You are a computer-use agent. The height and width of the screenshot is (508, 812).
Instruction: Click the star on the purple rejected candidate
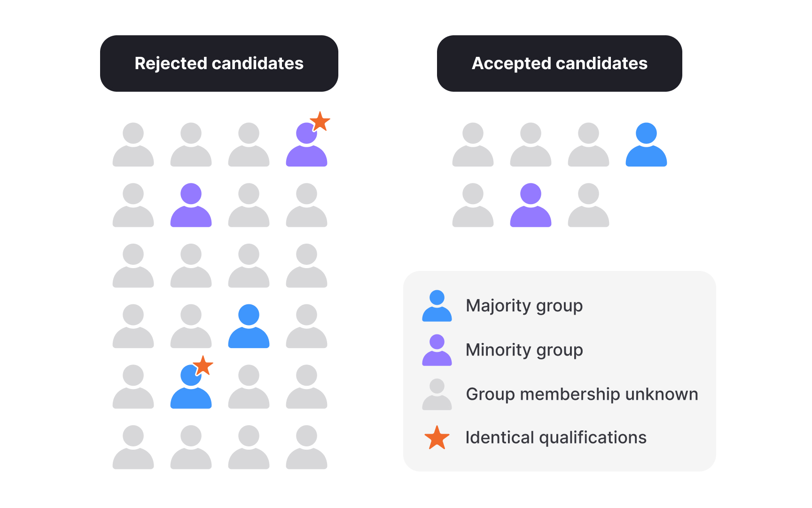(320, 122)
